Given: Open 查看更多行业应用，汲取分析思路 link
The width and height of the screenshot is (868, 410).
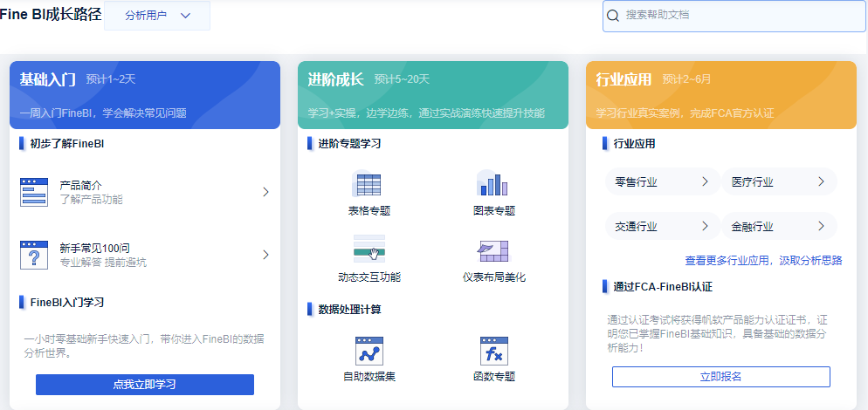Looking at the screenshot, I should tap(763, 260).
